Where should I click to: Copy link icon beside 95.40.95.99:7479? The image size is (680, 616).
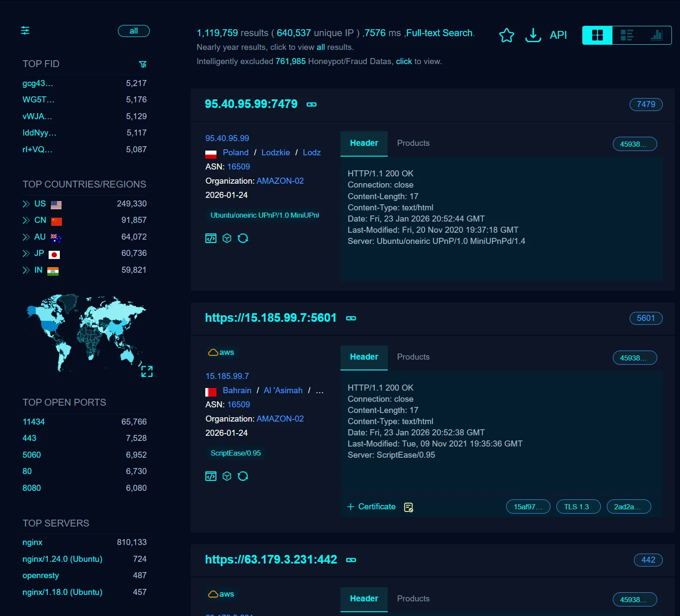[312, 105]
